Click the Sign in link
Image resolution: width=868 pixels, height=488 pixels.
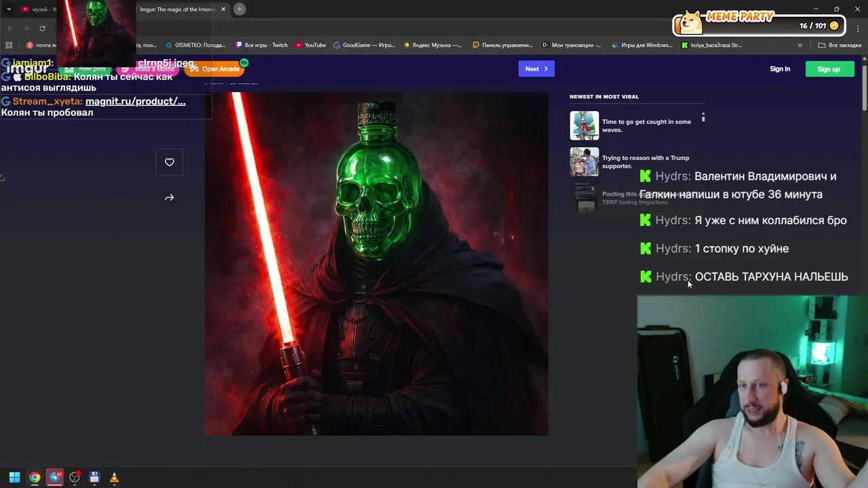[780, 69]
